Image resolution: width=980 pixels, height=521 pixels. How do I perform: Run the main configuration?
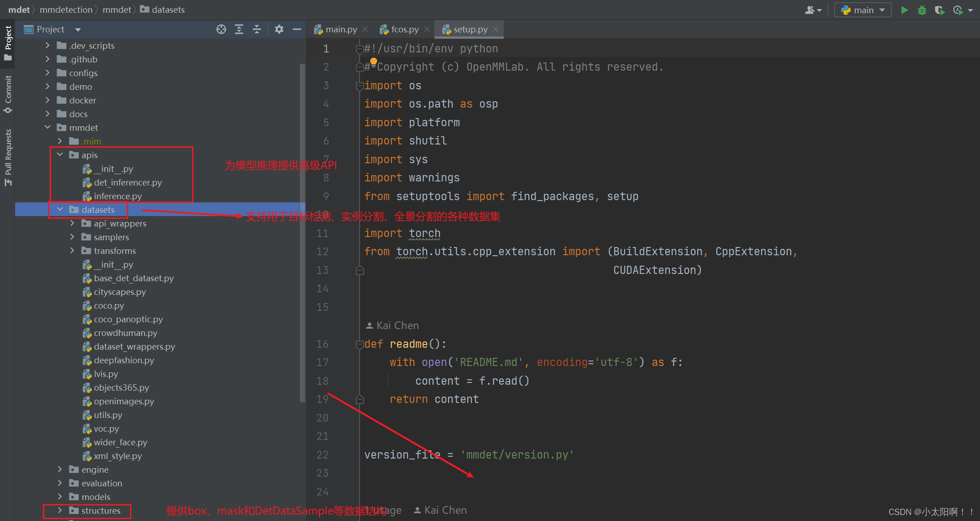(x=904, y=10)
